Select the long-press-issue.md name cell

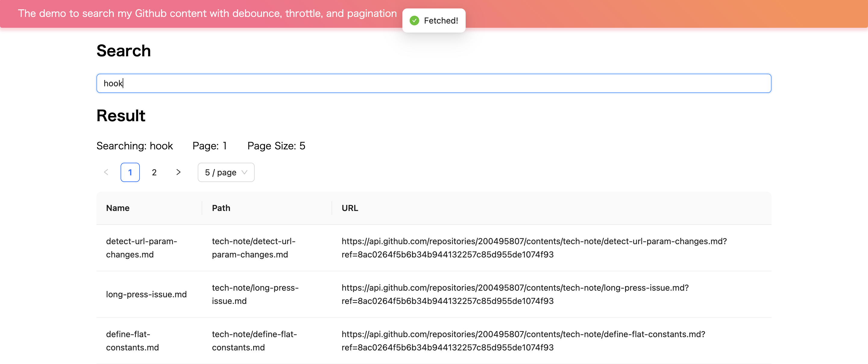tap(146, 294)
